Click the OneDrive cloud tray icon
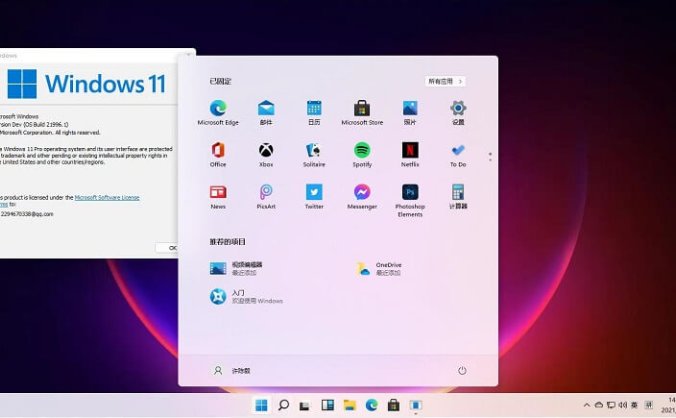This screenshot has width=676, height=418. [599, 405]
